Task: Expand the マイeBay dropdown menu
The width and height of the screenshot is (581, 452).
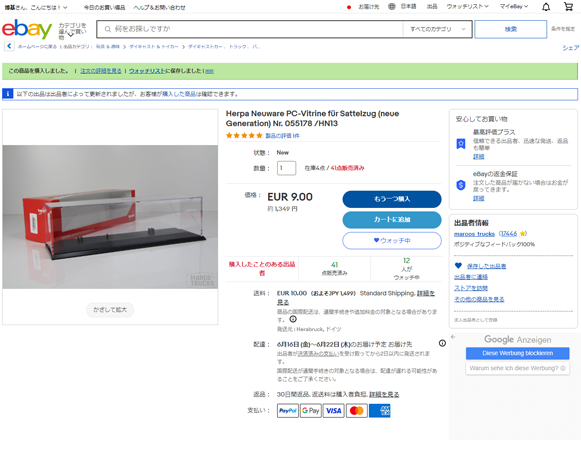Action: pos(514,6)
